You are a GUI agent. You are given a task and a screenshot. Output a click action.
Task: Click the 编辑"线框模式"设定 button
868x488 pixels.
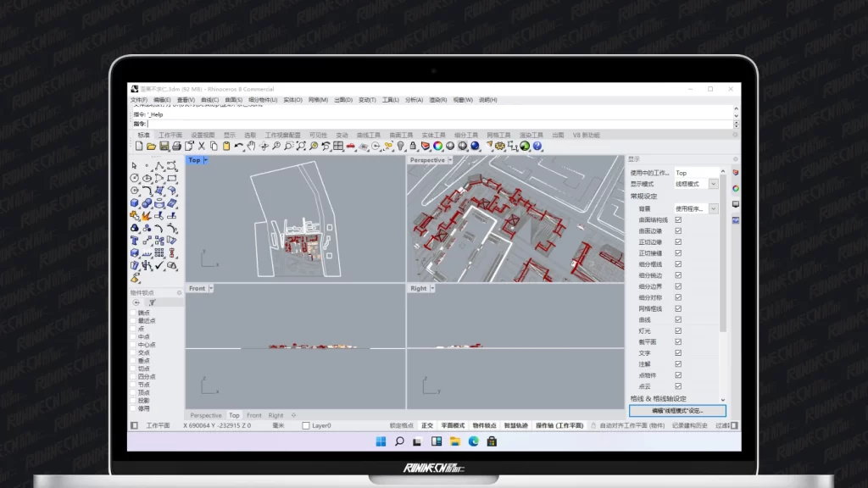pos(677,410)
